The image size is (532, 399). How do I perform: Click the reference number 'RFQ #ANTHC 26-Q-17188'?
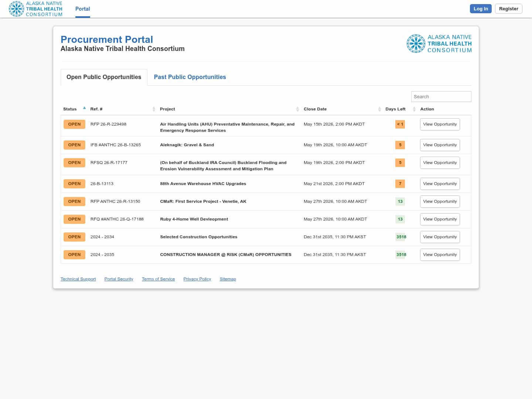pyautogui.click(x=117, y=219)
